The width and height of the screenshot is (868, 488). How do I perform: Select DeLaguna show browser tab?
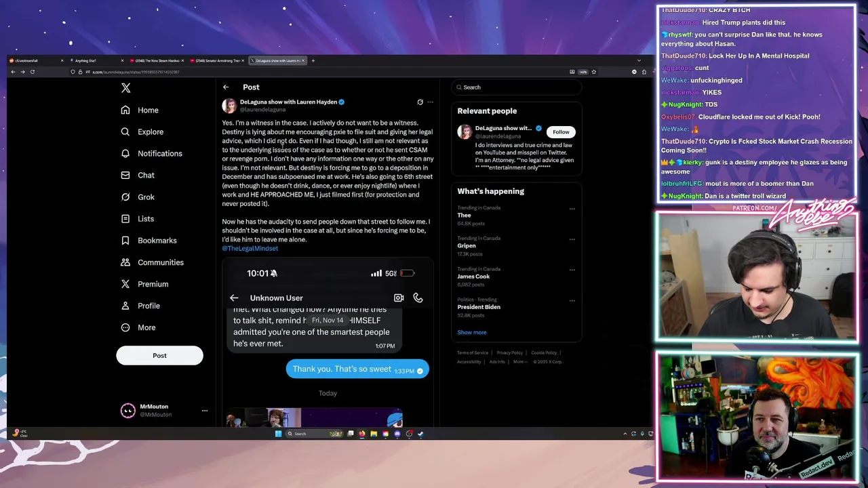pos(278,60)
